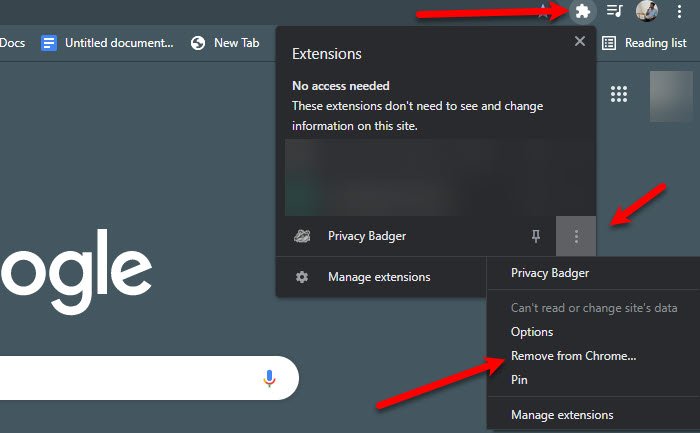The width and height of the screenshot is (700, 433).
Task: Click the Reading list icon
Action: tap(609, 43)
